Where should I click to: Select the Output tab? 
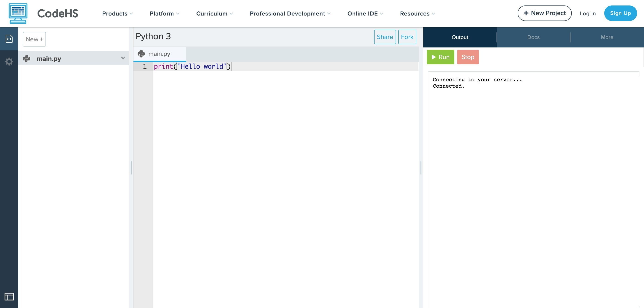click(460, 37)
